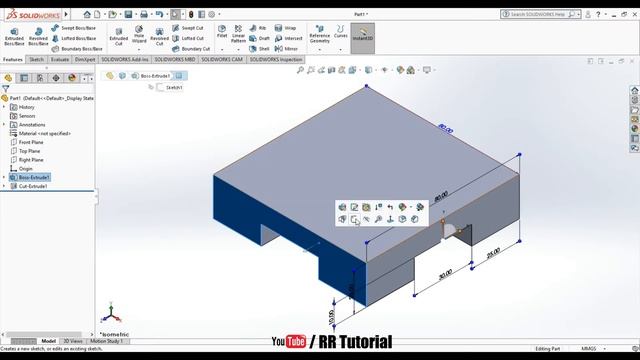Expand the History tree item
This screenshot has width=640, height=360.
(x=4, y=107)
